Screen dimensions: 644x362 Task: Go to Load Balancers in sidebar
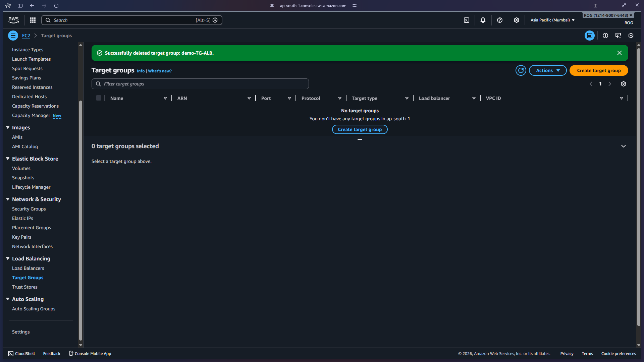[x=28, y=268]
